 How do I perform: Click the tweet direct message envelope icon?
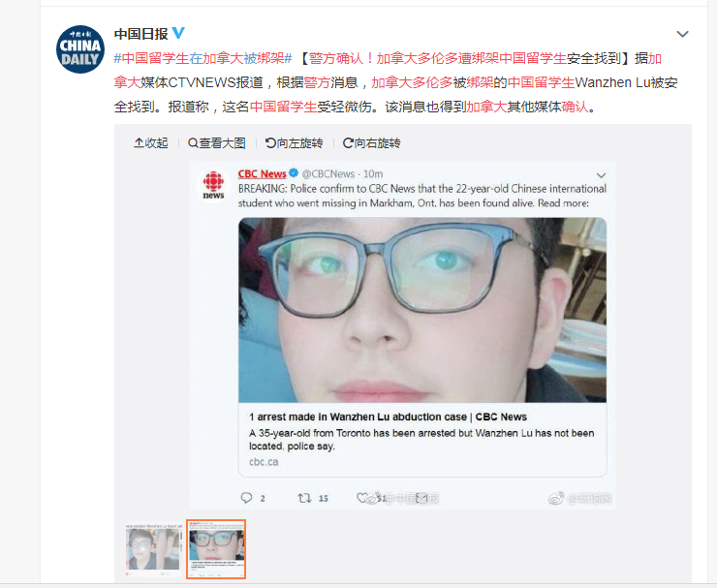[421, 498]
